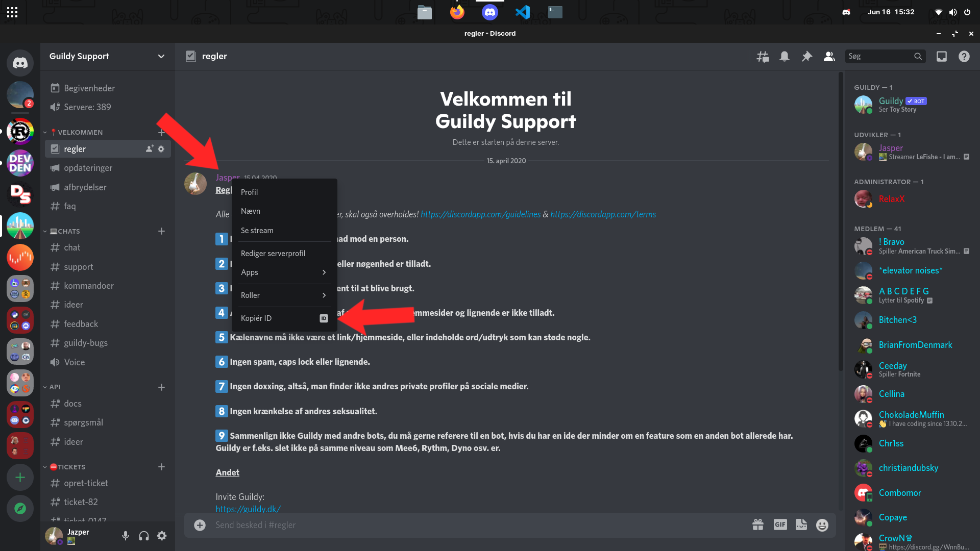Open the Firefox browser from taskbar
Screen dimensions: 980x551
tap(456, 11)
